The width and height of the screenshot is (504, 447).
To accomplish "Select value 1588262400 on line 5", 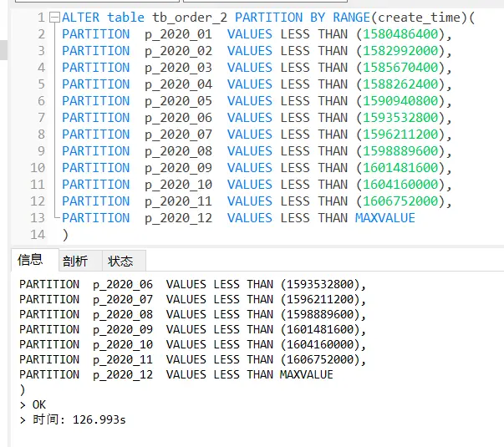I will coord(400,84).
